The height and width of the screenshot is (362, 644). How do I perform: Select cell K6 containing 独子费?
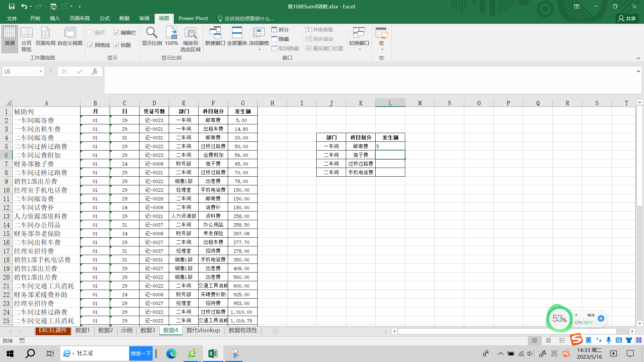361,155
